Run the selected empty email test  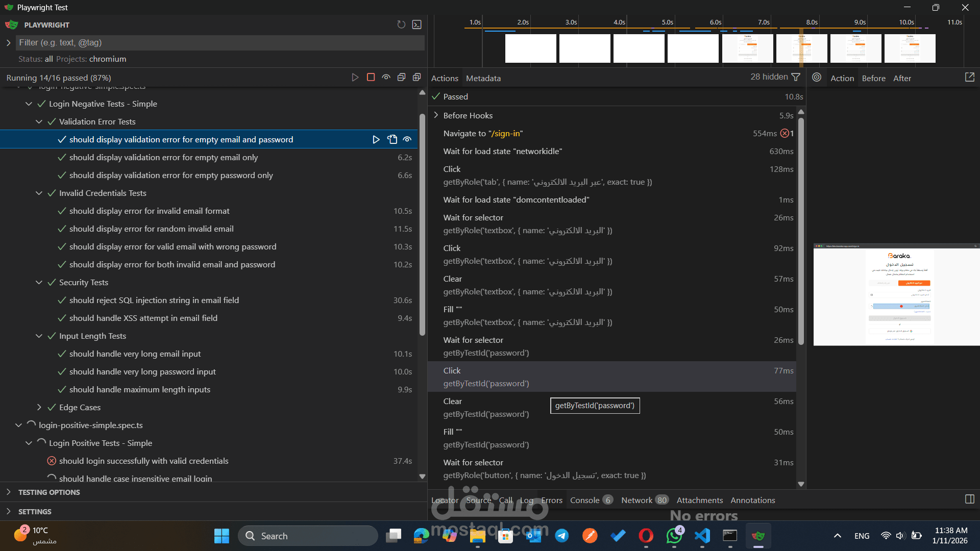coord(376,139)
